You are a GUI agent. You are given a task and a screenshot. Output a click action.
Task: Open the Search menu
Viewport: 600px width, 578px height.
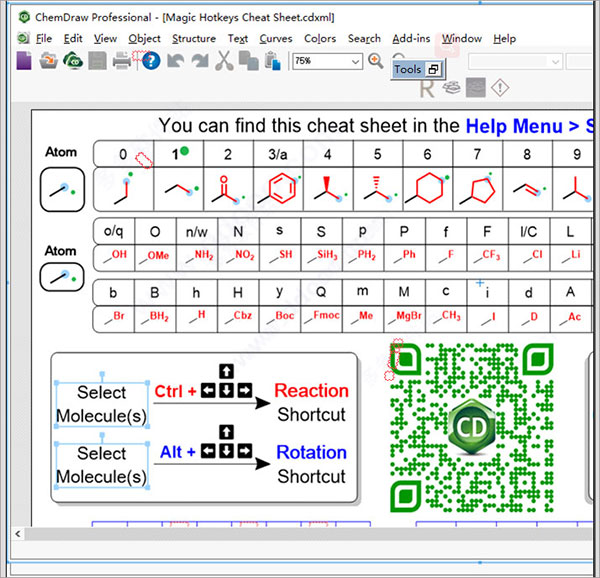point(364,39)
